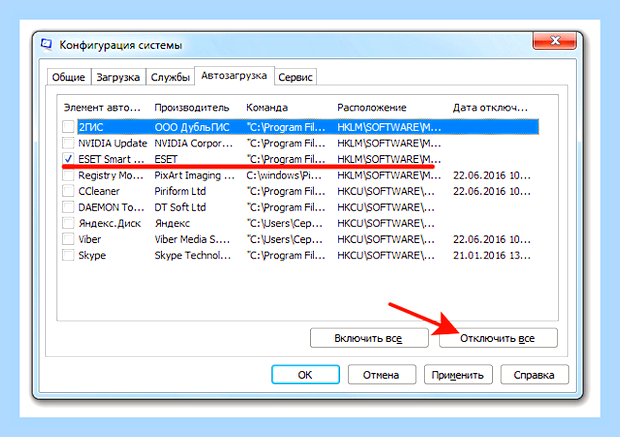The width and height of the screenshot is (620, 437).
Task: Click the Включить все button
Action: (x=369, y=338)
